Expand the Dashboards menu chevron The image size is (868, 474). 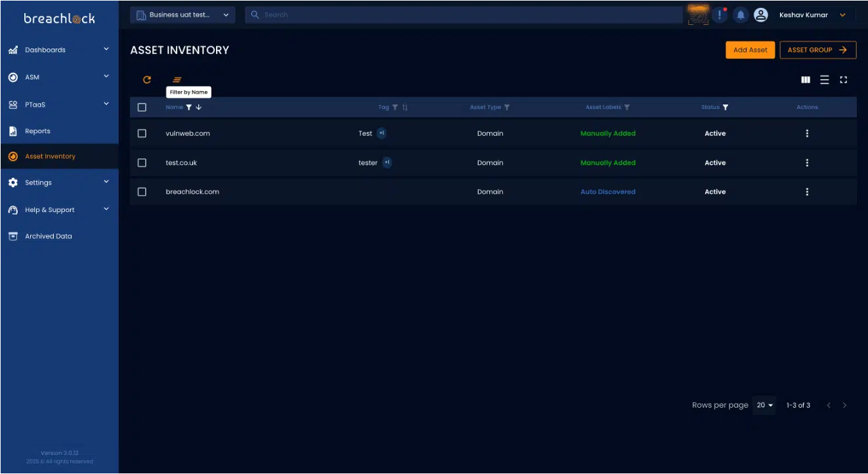106,49
